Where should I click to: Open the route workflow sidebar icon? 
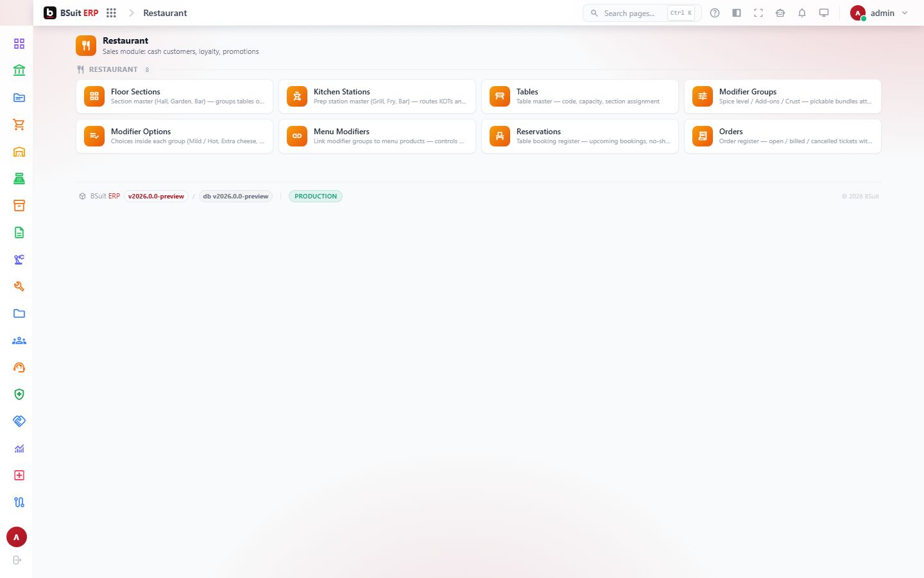(19, 502)
